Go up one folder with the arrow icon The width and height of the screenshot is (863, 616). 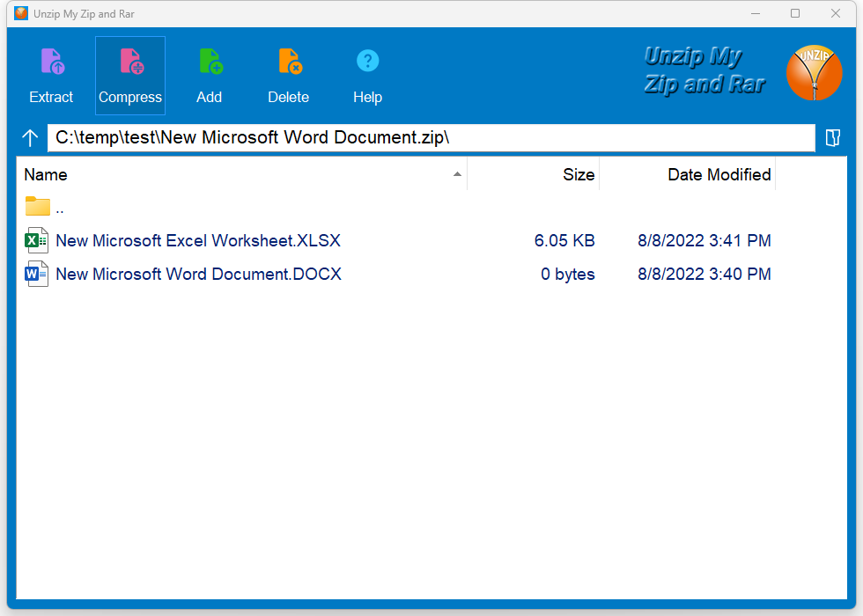[30, 137]
